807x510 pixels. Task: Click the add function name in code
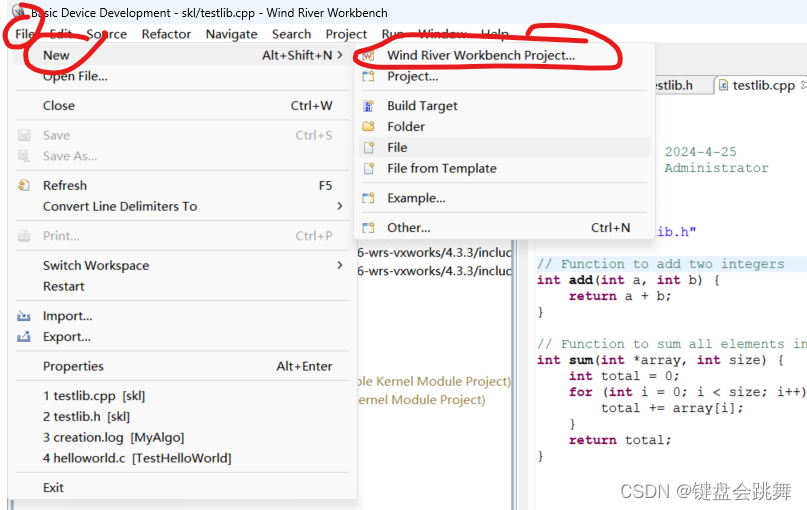click(x=581, y=280)
